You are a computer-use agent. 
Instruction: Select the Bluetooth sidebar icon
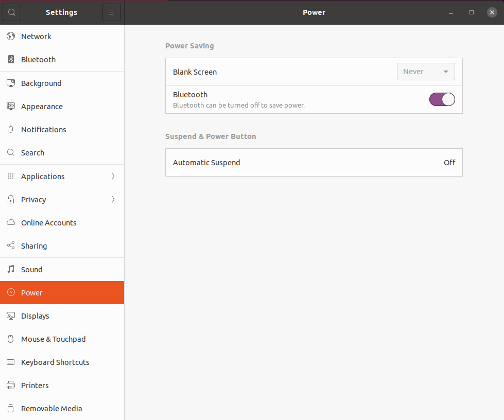[x=10, y=59]
